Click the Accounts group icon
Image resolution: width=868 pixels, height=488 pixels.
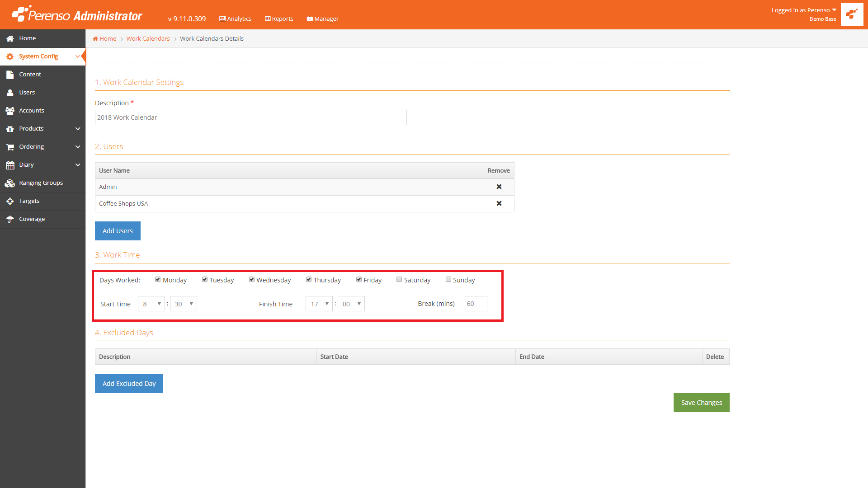(10, 111)
